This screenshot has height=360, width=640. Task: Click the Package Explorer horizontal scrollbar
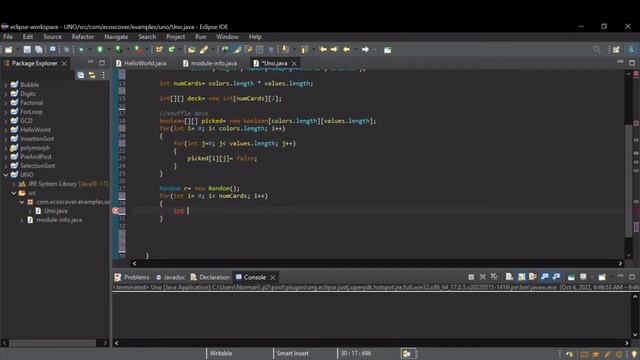tap(53, 343)
